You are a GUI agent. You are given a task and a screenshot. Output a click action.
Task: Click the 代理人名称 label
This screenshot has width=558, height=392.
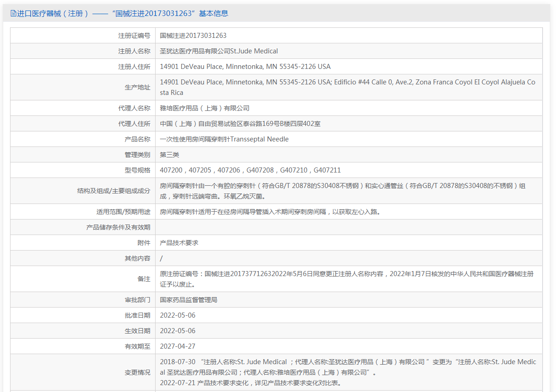(134, 108)
